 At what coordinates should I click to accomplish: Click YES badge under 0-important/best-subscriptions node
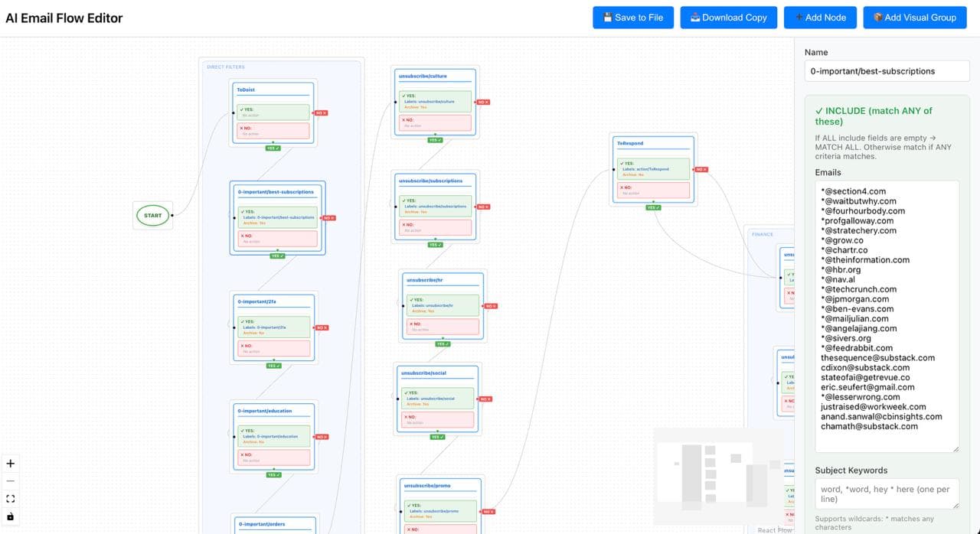click(277, 256)
